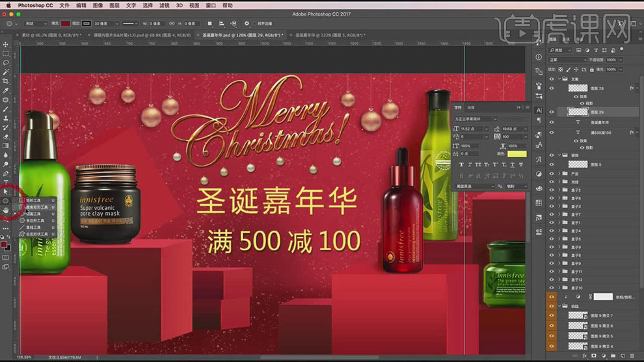Image resolution: width=644 pixels, height=362 pixels.
Task: Collapse the 文案 layer group
Action: click(x=559, y=79)
